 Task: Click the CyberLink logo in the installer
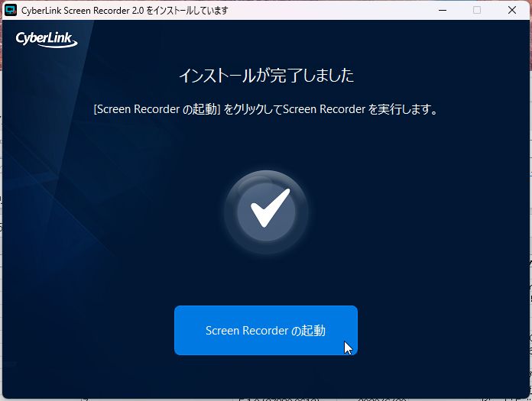coord(47,39)
